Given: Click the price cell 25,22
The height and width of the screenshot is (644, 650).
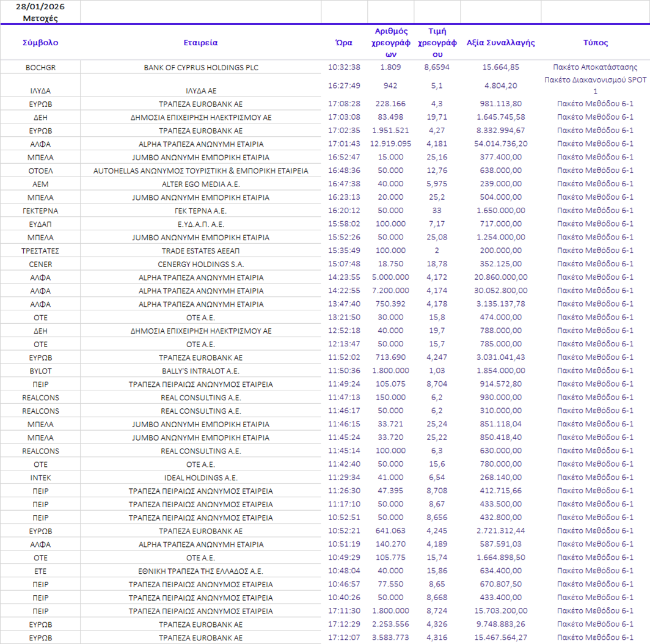Looking at the screenshot, I should (x=437, y=437).
